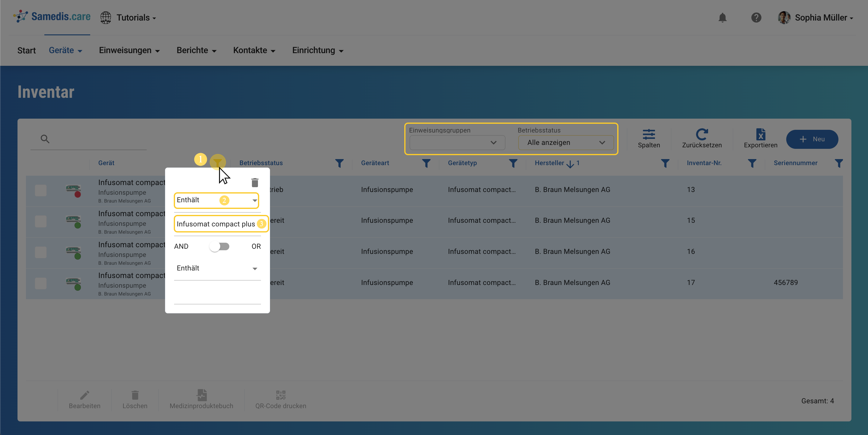Select checkbox of device with serial 456789

coord(41,283)
